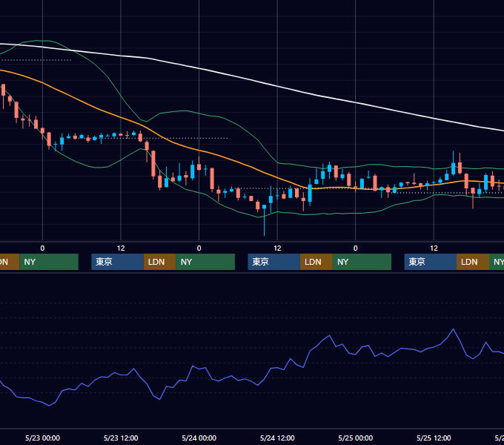Select the LDN session block on 5/24
504x445 pixels.
(316, 262)
